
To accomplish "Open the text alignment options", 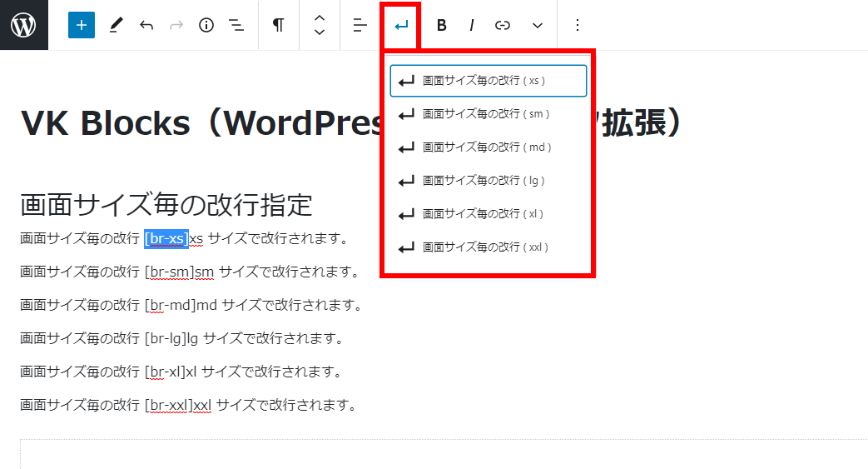I will tap(360, 25).
